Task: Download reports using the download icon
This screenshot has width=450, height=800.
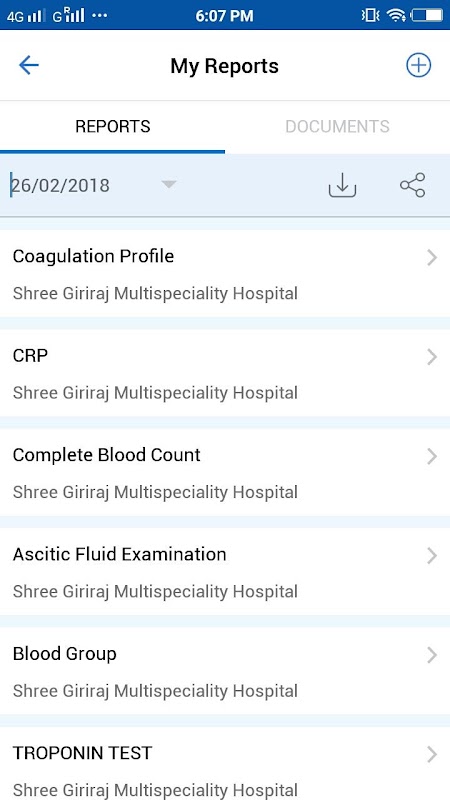Action: (342, 185)
